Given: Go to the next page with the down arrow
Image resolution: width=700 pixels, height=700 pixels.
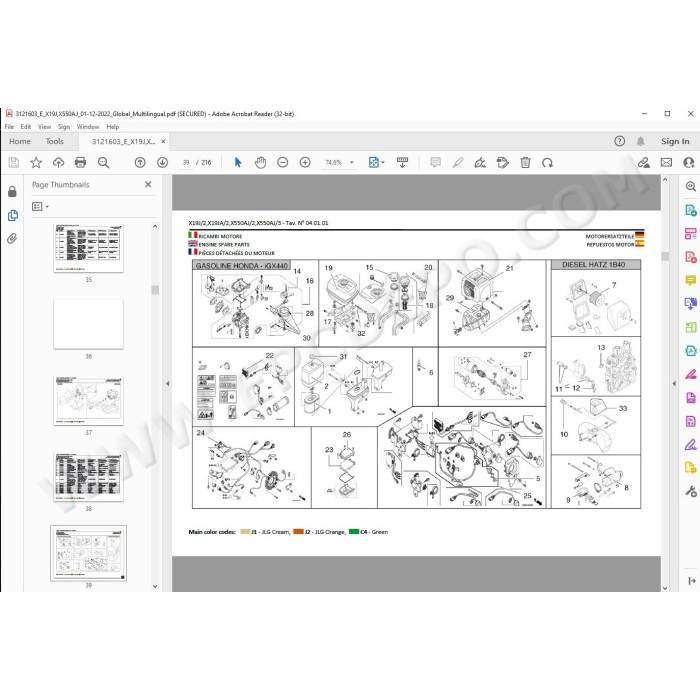Looking at the screenshot, I should click(162, 162).
